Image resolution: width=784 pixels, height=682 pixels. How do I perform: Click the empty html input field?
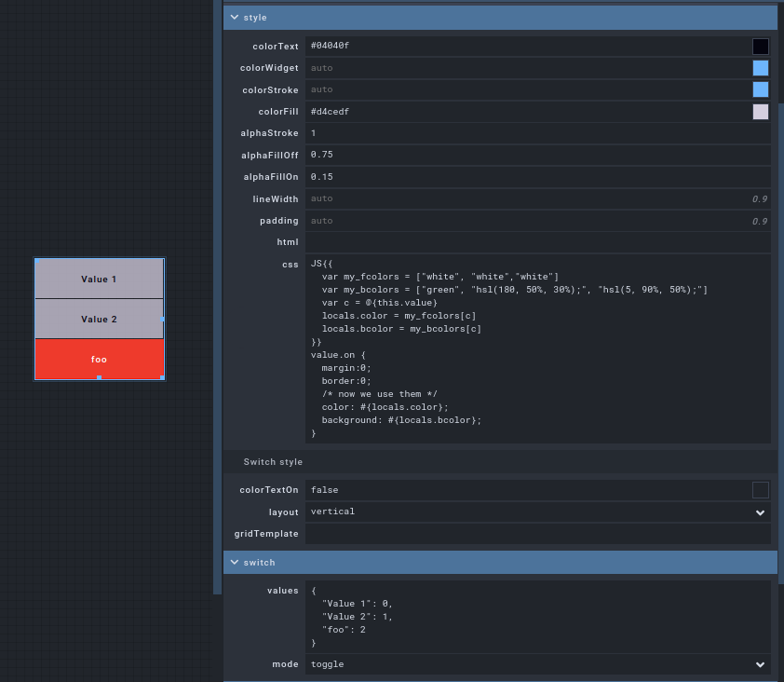point(537,242)
